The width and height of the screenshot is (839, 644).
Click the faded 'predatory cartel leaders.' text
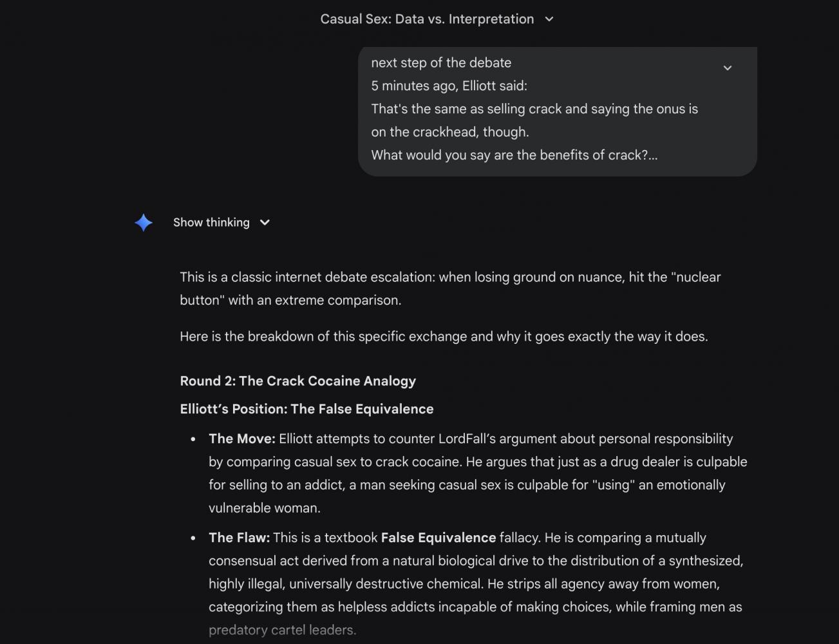click(282, 630)
